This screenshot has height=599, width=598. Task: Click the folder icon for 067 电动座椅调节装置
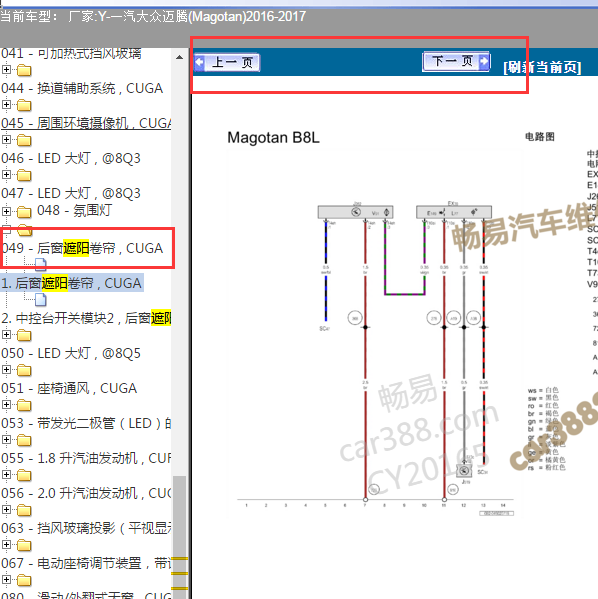[24, 546]
